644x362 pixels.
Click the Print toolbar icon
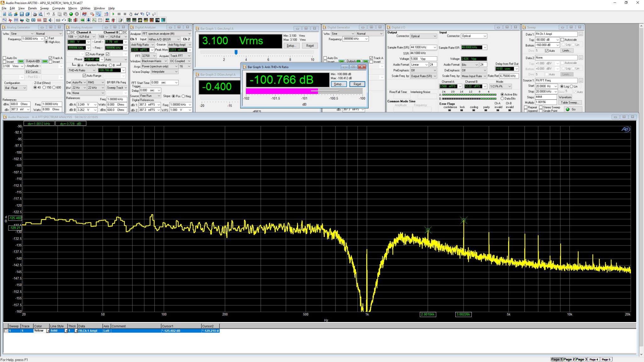point(35,14)
